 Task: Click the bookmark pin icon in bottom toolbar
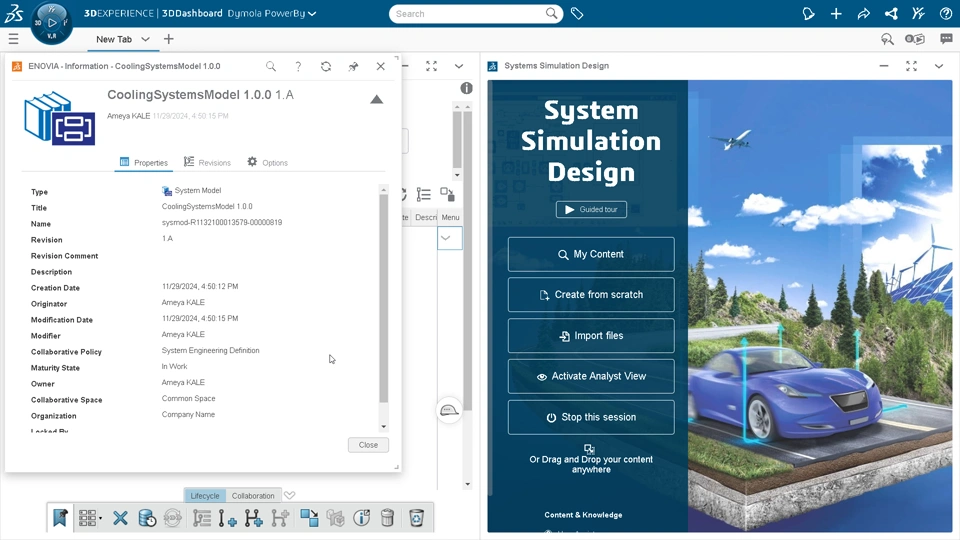[60, 518]
